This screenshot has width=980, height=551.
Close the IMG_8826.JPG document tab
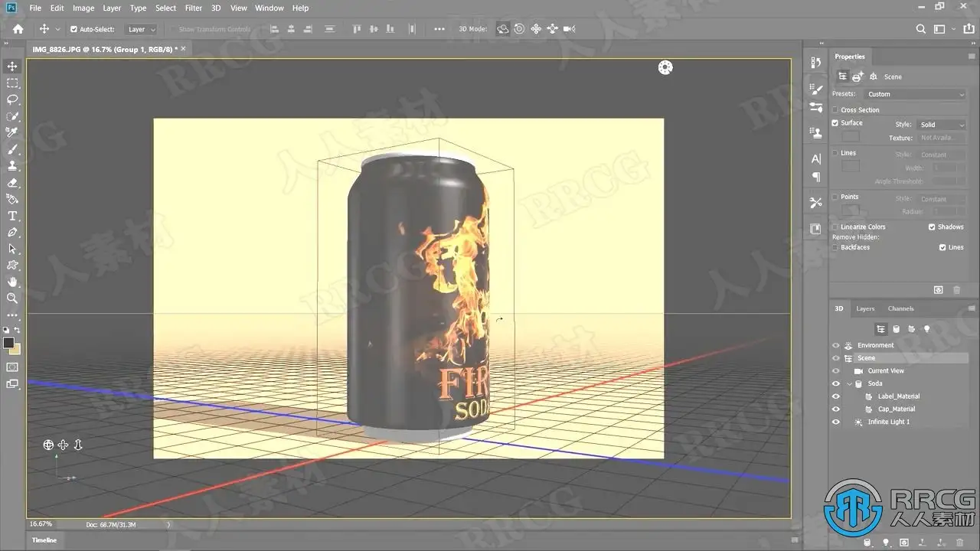(183, 49)
